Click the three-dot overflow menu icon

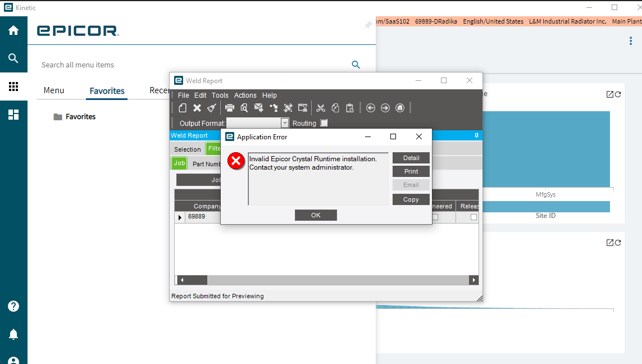[631, 41]
